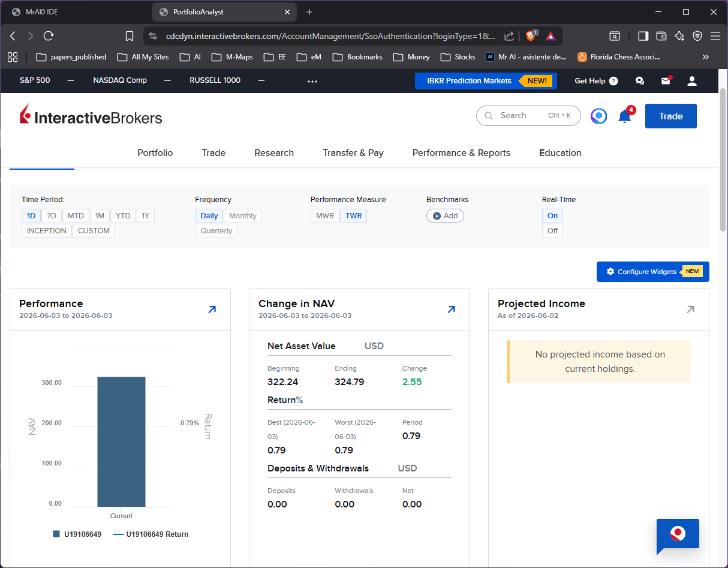Click the browser back arrow
The image size is (728, 568).
(x=13, y=36)
